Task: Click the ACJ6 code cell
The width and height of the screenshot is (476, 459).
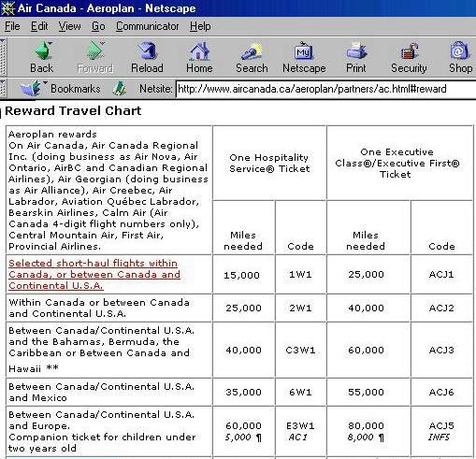Action: click(441, 393)
